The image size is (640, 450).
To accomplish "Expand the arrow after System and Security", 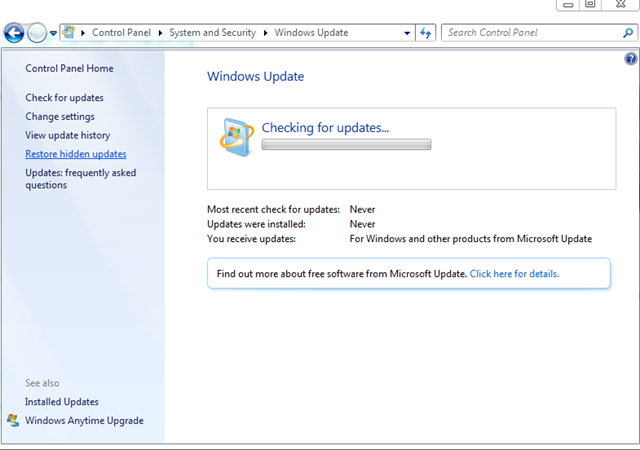I will [266, 33].
